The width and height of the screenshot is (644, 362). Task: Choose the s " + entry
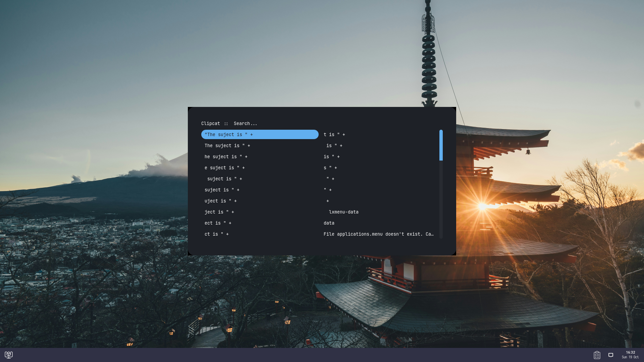[379, 168]
